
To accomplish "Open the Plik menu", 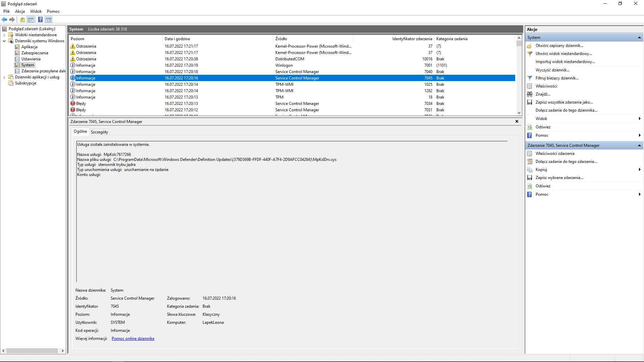I will coord(7,11).
